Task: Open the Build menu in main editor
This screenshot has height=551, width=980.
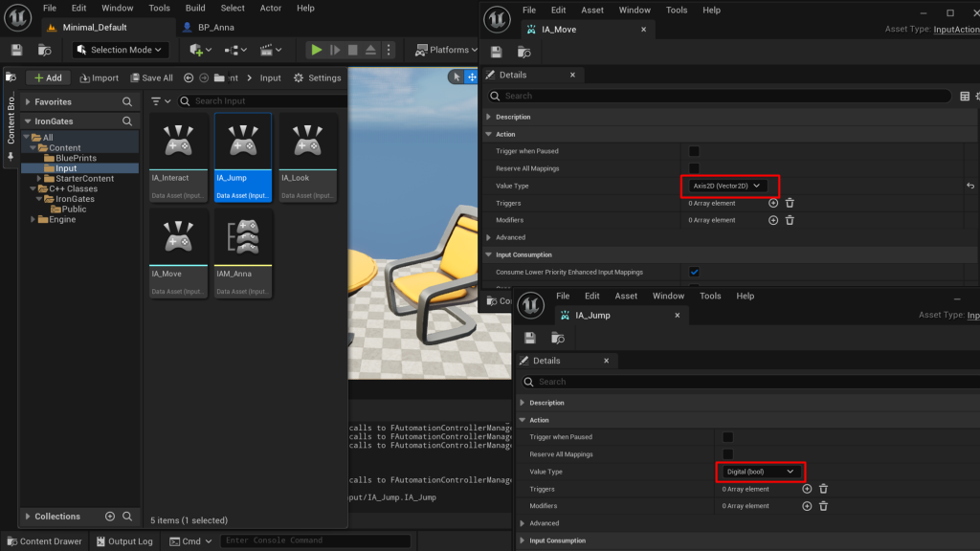Action: (x=195, y=8)
